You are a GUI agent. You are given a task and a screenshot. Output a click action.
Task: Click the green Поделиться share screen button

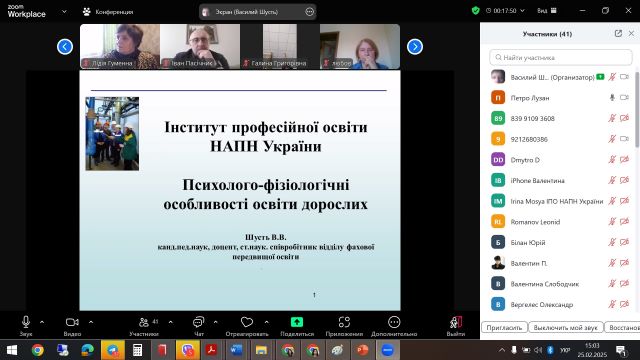pyautogui.click(x=297, y=326)
